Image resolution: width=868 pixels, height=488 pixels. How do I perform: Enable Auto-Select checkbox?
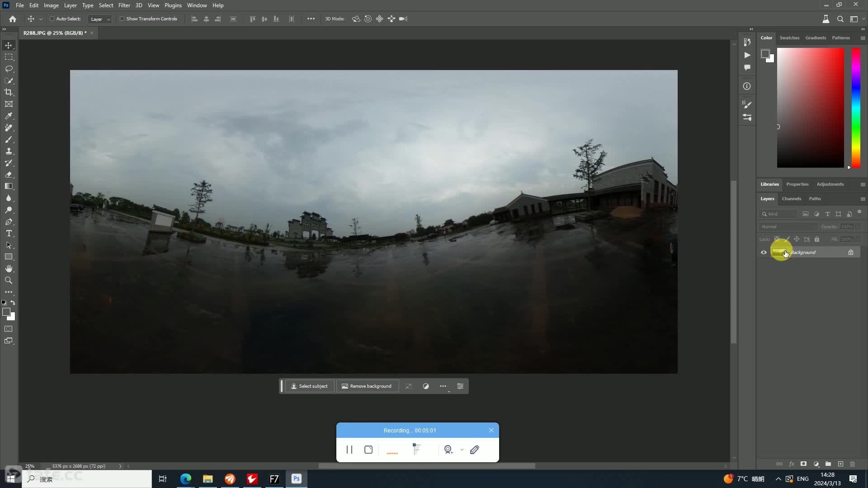pos(52,19)
